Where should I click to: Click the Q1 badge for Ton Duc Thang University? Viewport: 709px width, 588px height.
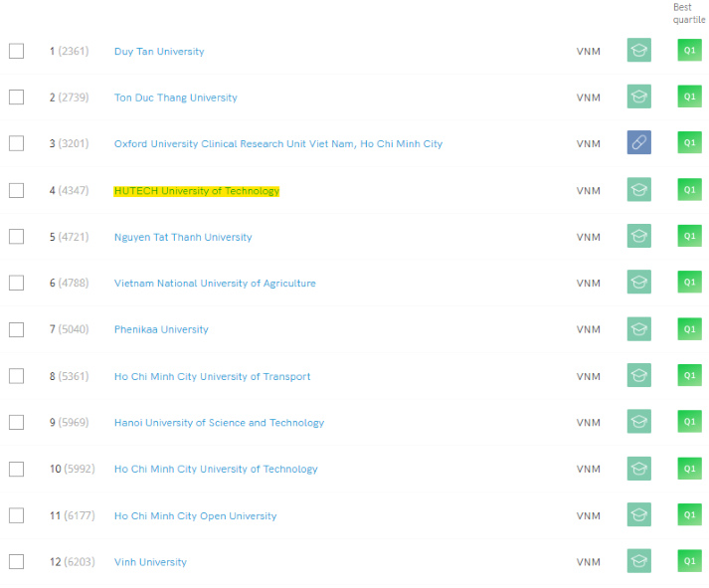click(x=688, y=98)
